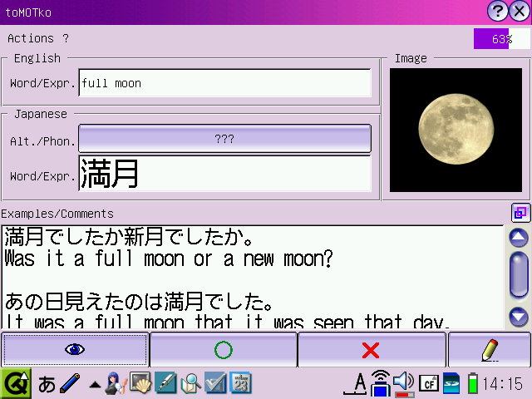The image size is (532, 399).
Task: Open the Q start menu in taskbar
Action: [x=15, y=383]
